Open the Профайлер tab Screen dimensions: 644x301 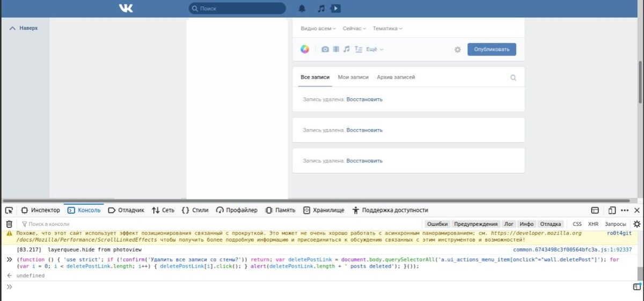tap(237, 210)
